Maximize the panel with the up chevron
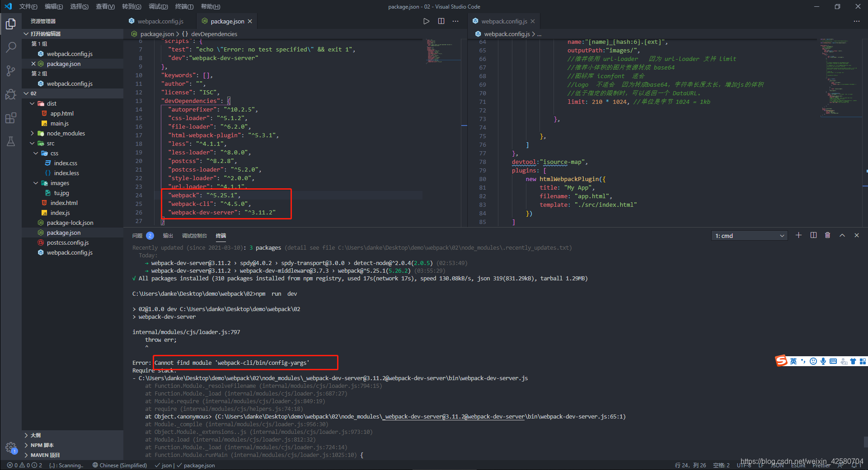The image size is (868, 470). point(842,235)
